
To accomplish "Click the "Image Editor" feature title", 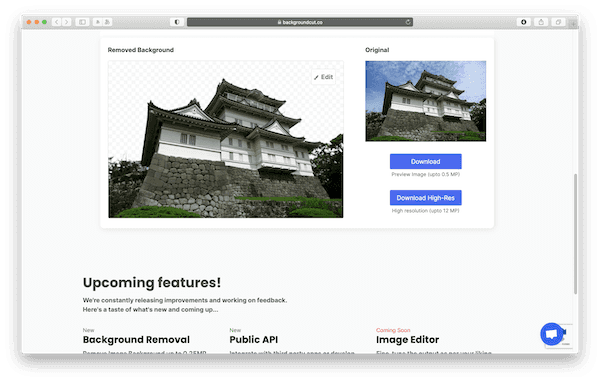I will click(x=408, y=340).
